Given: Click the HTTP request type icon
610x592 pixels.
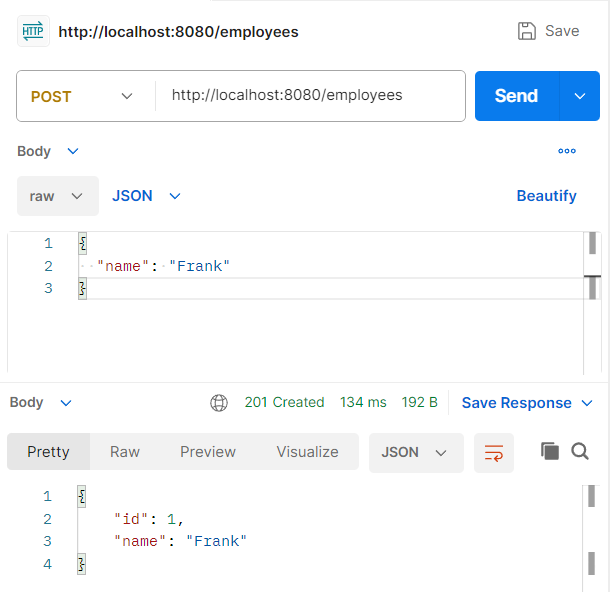Looking at the screenshot, I should tap(33, 31).
